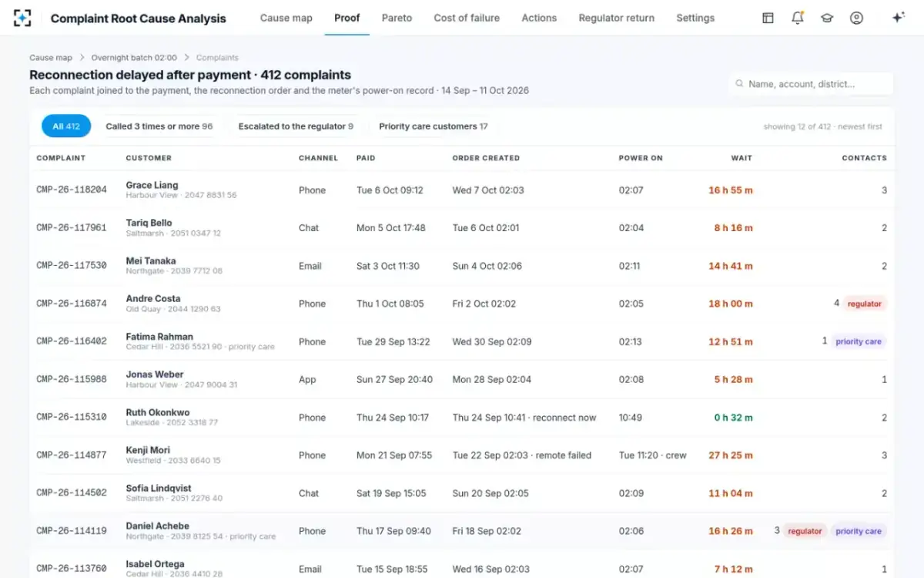
Task: Sort by the Power on column header
Action: (x=641, y=158)
